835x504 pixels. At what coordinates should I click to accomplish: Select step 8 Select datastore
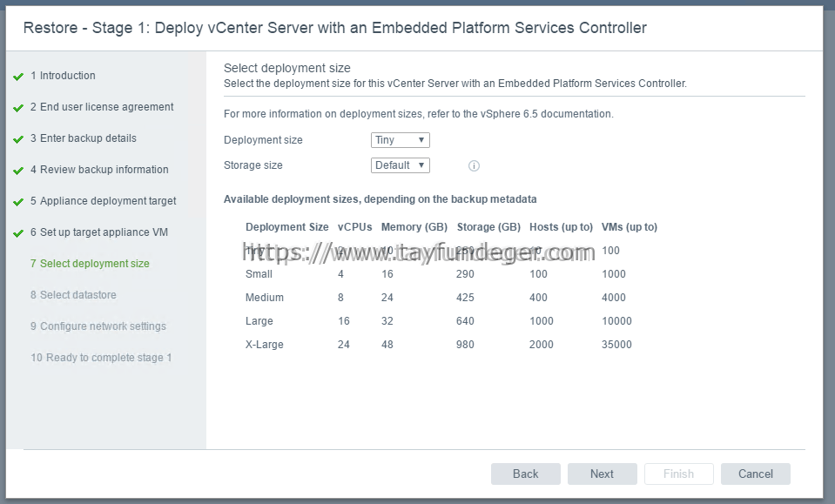pyautogui.click(x=73, y=295)
